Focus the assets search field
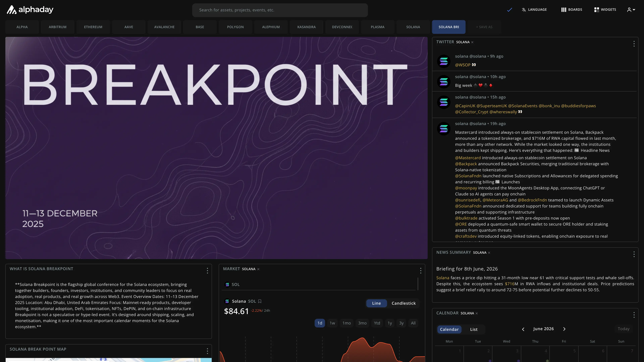The height and width of the screenshot is (362, 644). (280, 10)
